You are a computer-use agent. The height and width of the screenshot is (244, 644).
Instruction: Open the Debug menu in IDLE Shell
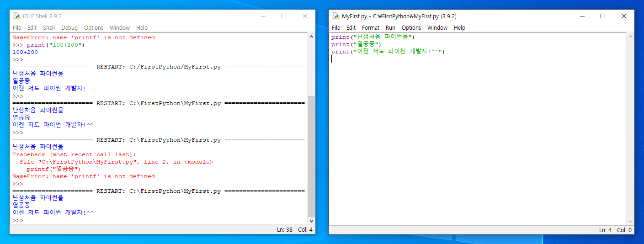[69, 28]
